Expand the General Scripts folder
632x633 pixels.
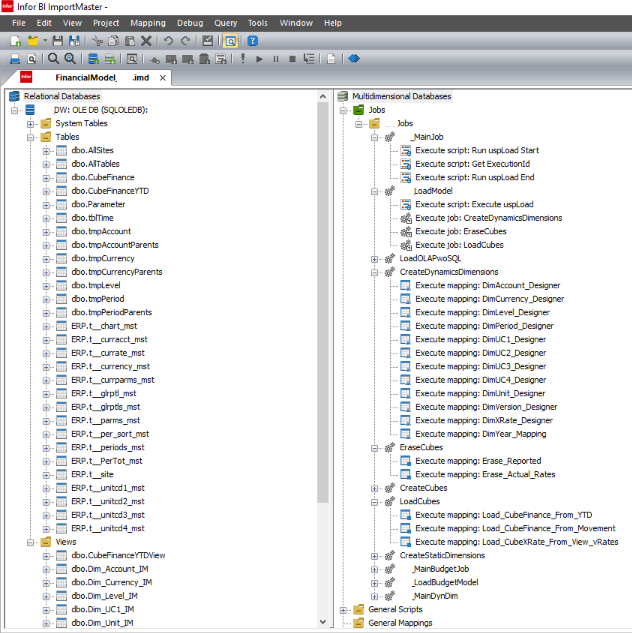[x=343, y=610]
